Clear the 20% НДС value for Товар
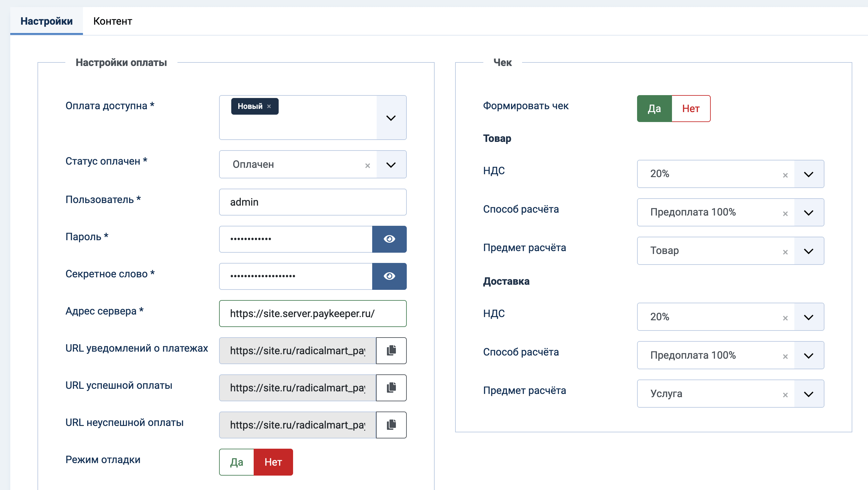Image resolution: width=868 pixels, height=490 pixels. click(785, 175)
